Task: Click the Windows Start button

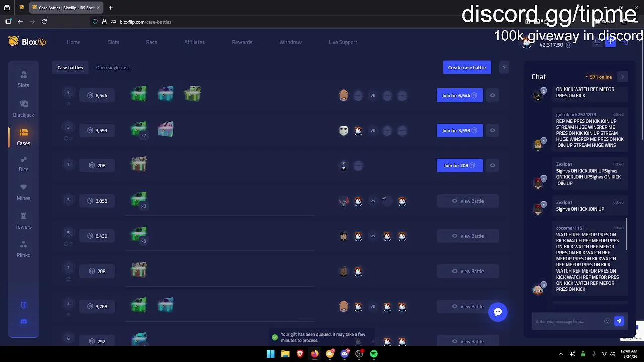Action: (x=270, y=354)
